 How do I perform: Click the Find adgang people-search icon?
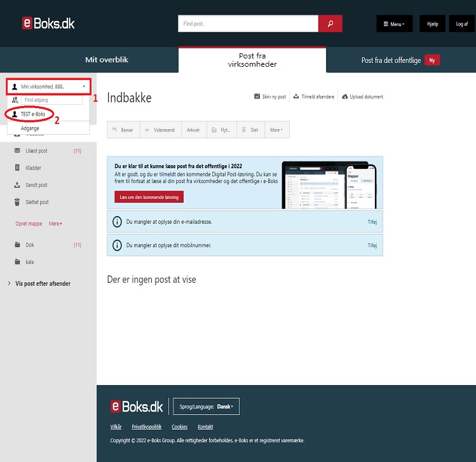click(x=15, y=100)
